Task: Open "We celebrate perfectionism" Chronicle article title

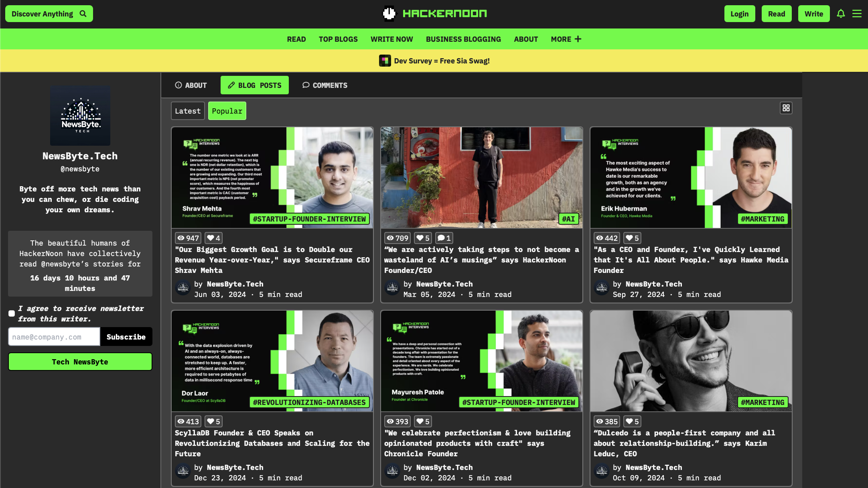Action: click(477, 443)
